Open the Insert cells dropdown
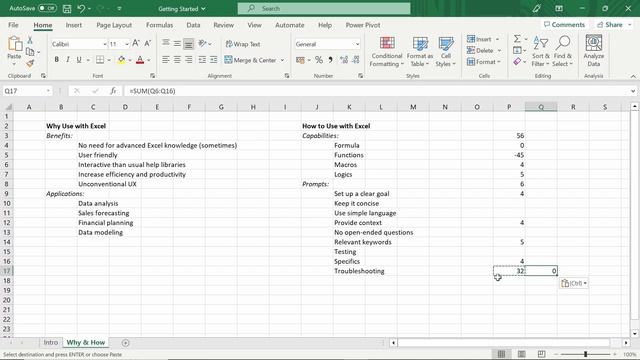The image size is (640, 360). pyautogui.click(x=498, y=39)
